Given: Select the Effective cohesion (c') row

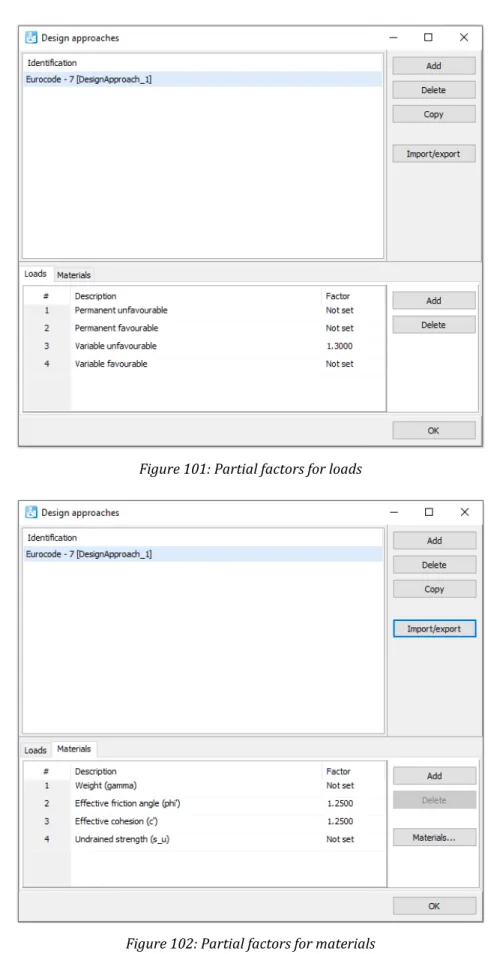Looking at the screenshot, I should coord(204,821).
